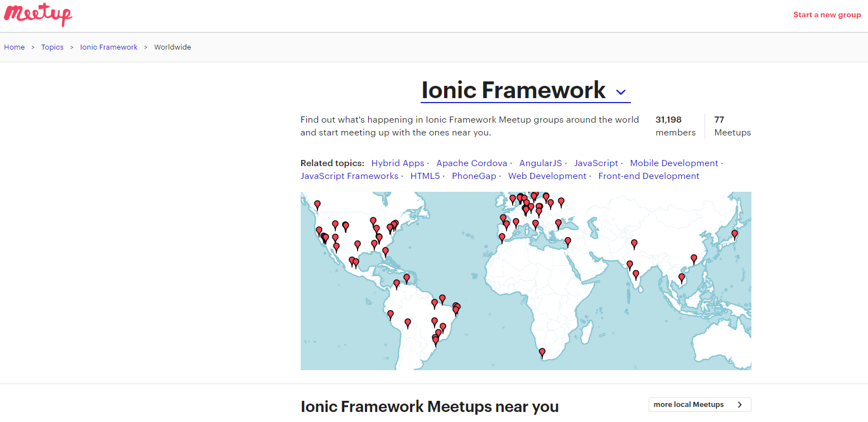Click the Meetup logo

38,15
